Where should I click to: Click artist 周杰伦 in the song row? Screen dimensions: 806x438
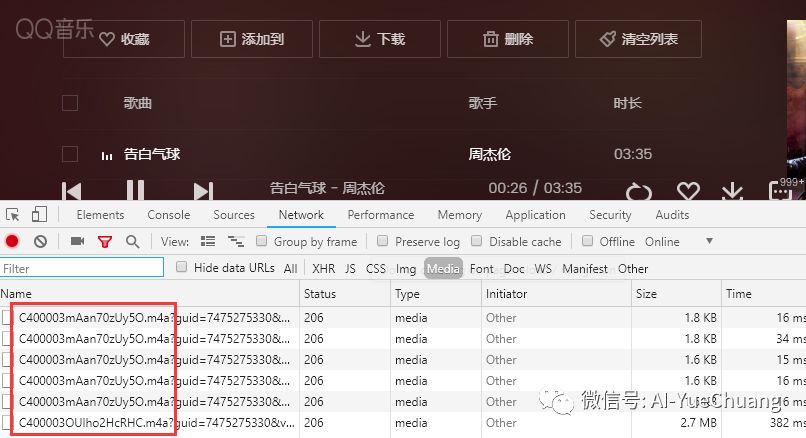[489, 154]
